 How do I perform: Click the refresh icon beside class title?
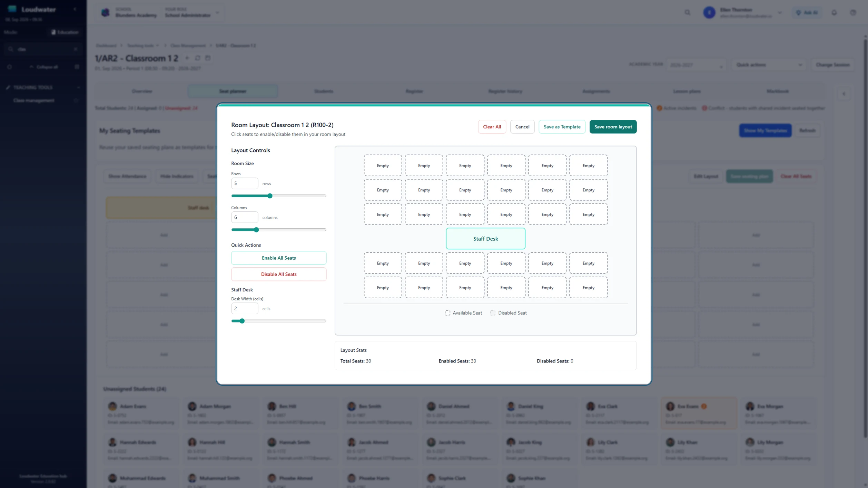[197, 58]
